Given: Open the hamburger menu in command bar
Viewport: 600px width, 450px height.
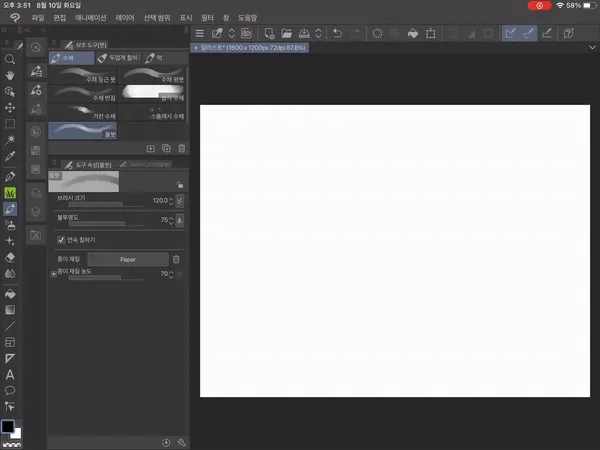Looking at the screenshot, I should (199, 33).
